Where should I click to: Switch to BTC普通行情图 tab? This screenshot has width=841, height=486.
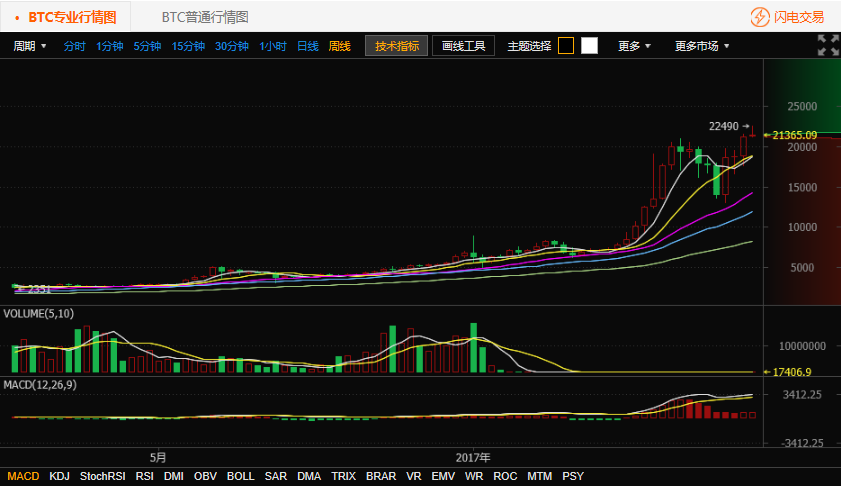tap(205, 17)
